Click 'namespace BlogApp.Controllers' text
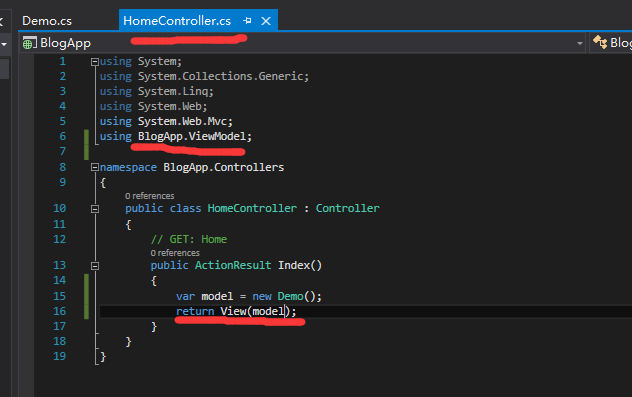Viewport: 632px width, 397px height. coord(192,167)
